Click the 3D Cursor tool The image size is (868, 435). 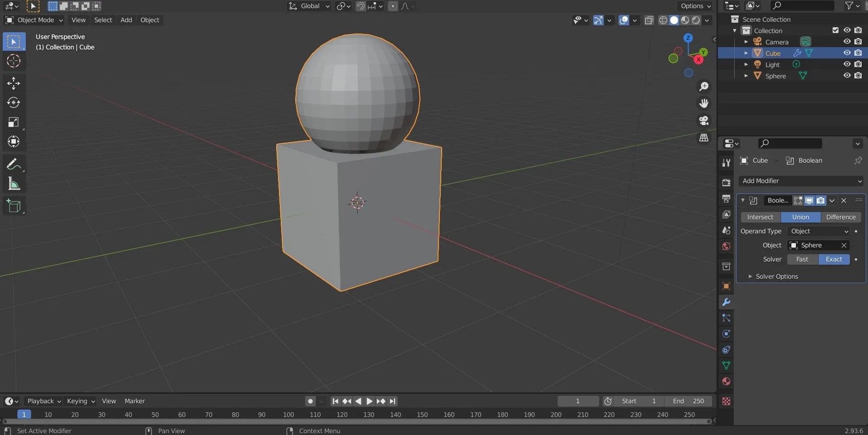click(14, 61)
